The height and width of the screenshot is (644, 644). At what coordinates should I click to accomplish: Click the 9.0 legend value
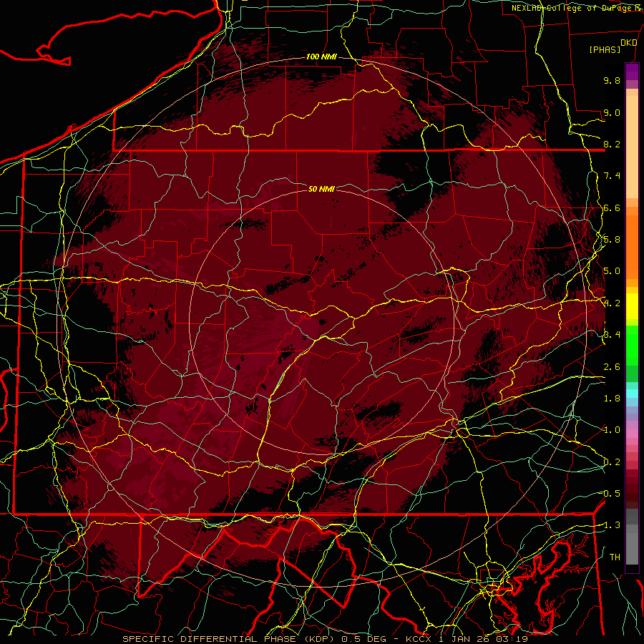click(612, 112)
